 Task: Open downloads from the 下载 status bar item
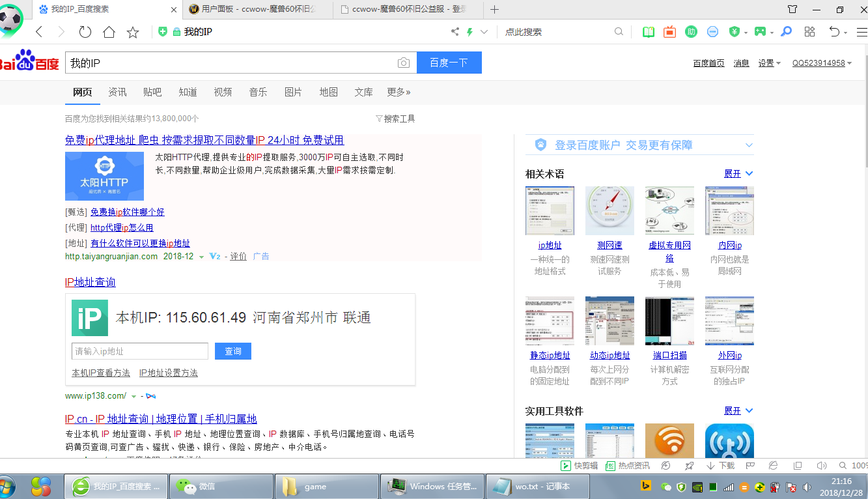(x=720, y=466)
